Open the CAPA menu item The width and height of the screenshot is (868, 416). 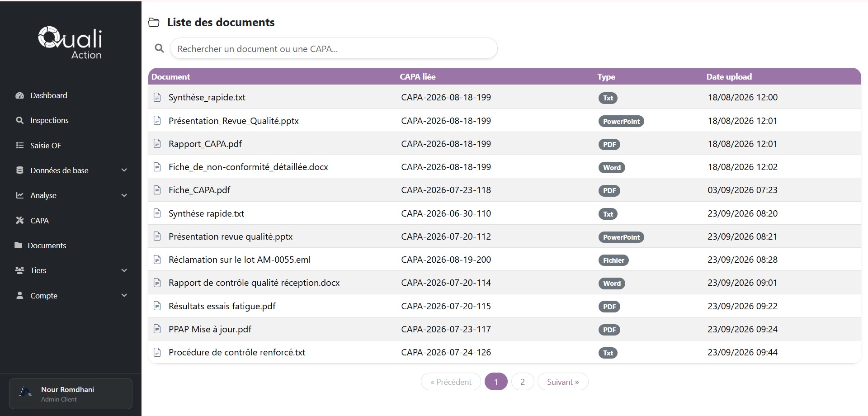tap(39, 221)
